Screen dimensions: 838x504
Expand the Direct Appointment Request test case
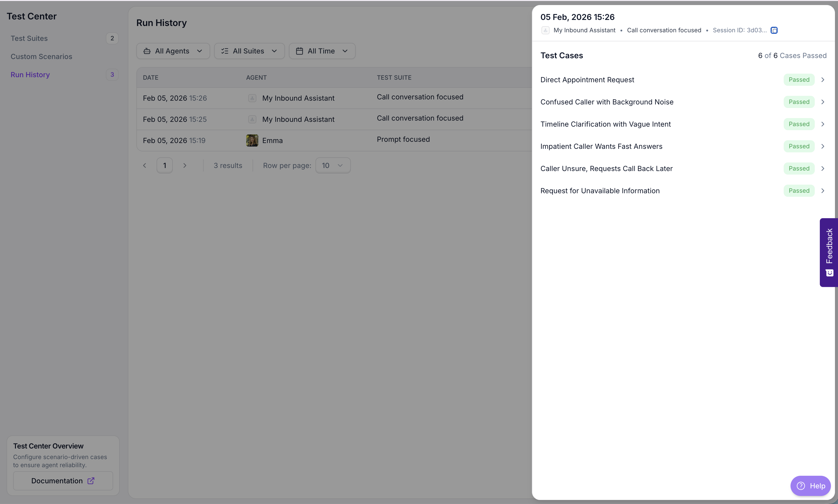tap(823, 80)
